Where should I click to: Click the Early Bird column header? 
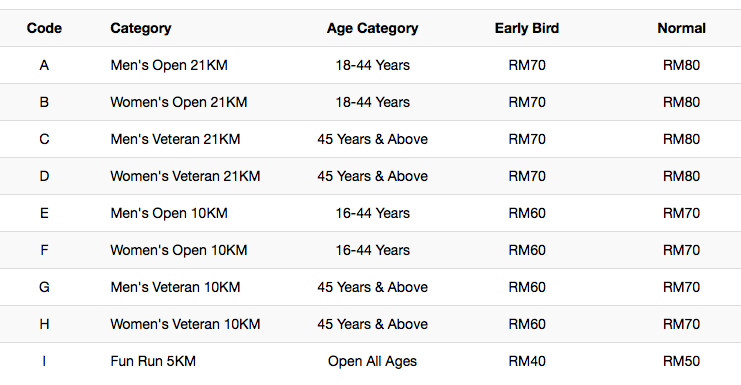point(526,28)
